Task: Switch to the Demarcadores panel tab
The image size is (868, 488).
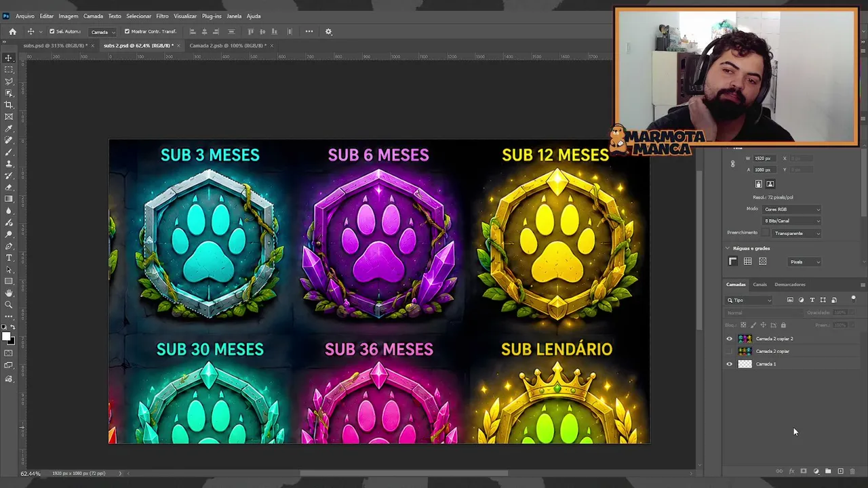Action: tap(790, 285)
